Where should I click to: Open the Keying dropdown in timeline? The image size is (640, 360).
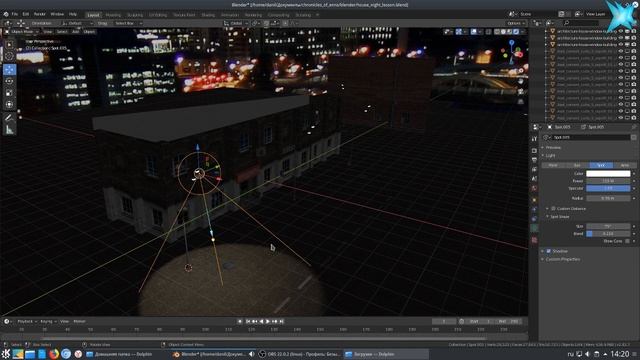48,322
